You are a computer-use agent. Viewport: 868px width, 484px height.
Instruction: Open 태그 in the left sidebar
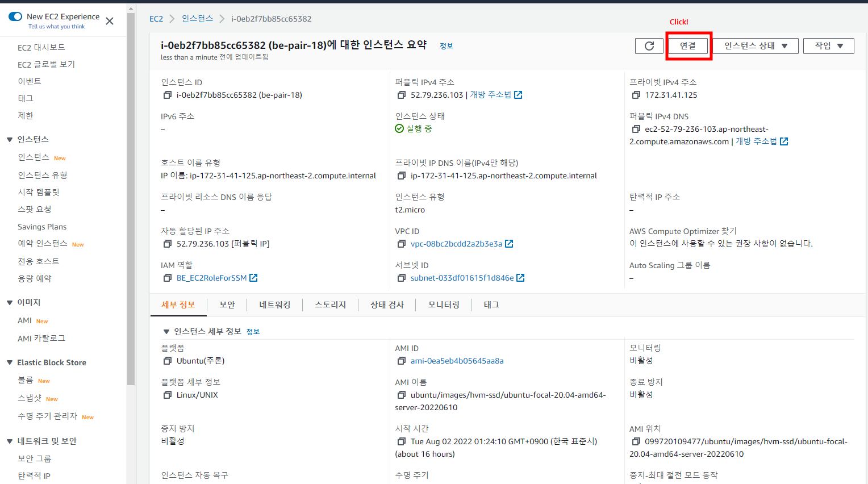[26, 99]
